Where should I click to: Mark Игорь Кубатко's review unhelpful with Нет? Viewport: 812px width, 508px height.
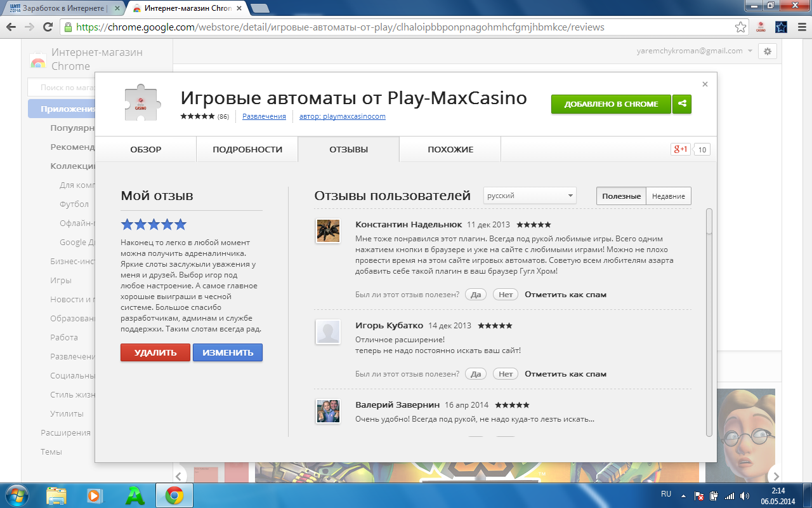(506, 374)
